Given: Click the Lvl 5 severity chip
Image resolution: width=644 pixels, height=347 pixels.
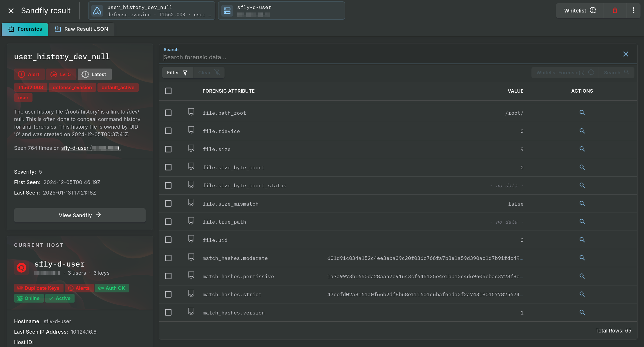Looking at the screenshot, I should pos(61,74).
